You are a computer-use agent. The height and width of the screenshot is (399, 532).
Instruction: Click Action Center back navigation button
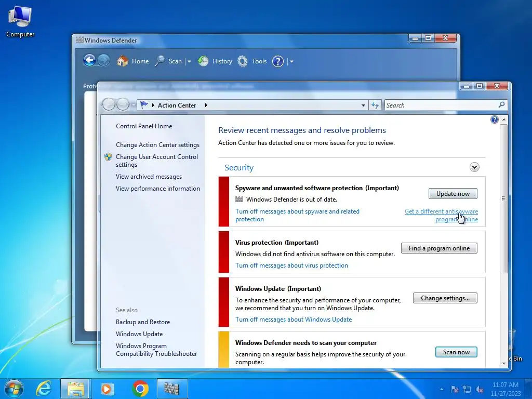pos(109,104)
